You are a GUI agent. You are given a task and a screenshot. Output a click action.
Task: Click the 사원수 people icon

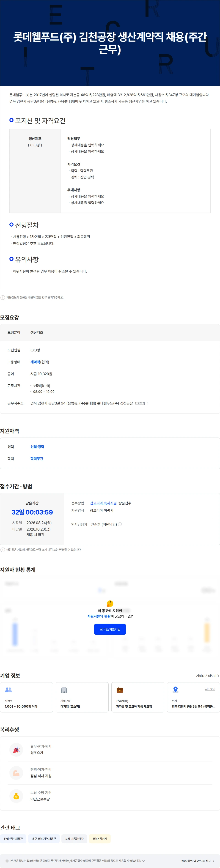pos(8,690)
